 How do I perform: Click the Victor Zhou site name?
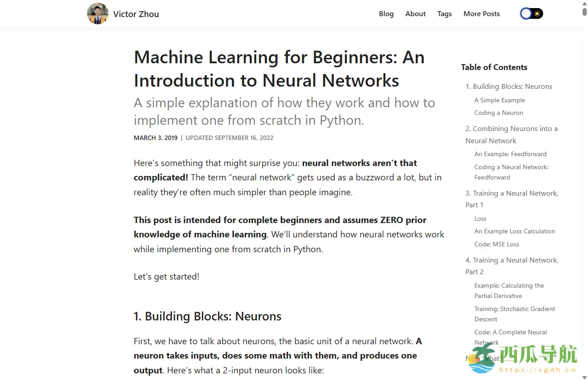pyautogui.click(x=136, y=14)
